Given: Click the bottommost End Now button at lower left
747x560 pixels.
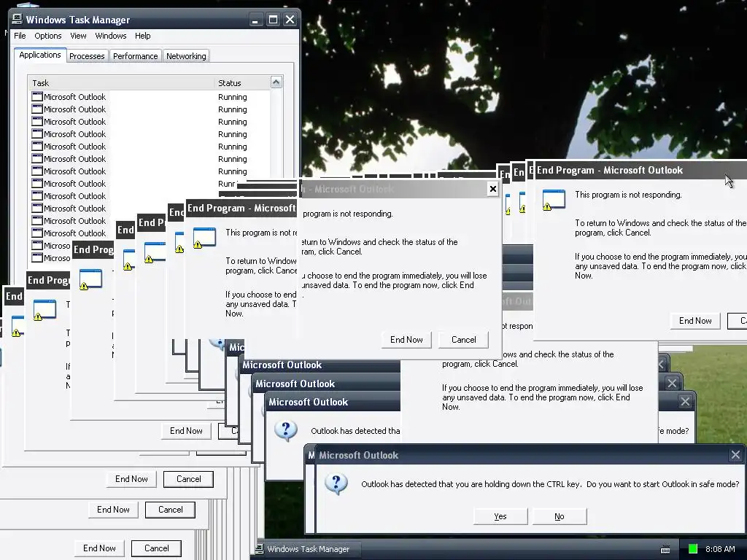Looking at the screenshot, I should click(99, 548).
